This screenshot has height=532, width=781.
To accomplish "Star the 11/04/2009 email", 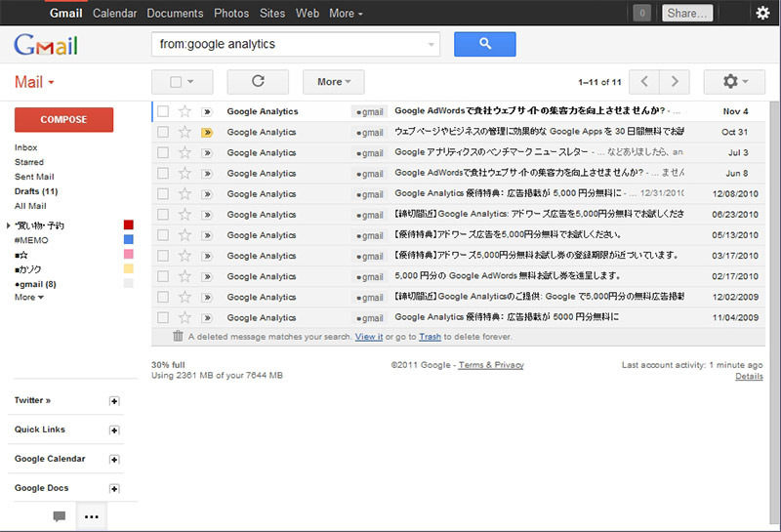I will [185, 317].
